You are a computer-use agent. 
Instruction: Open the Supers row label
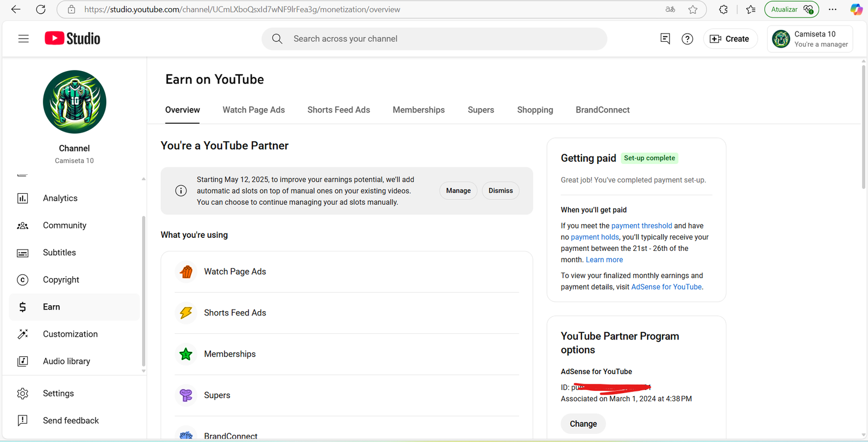pos(217,395)
